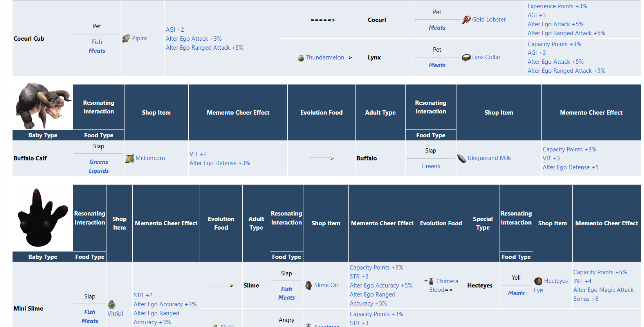The width and height of the screenshot is (644, 327).
Task: Click the Gold Lobster item icon
Action: tap(466, 20)
